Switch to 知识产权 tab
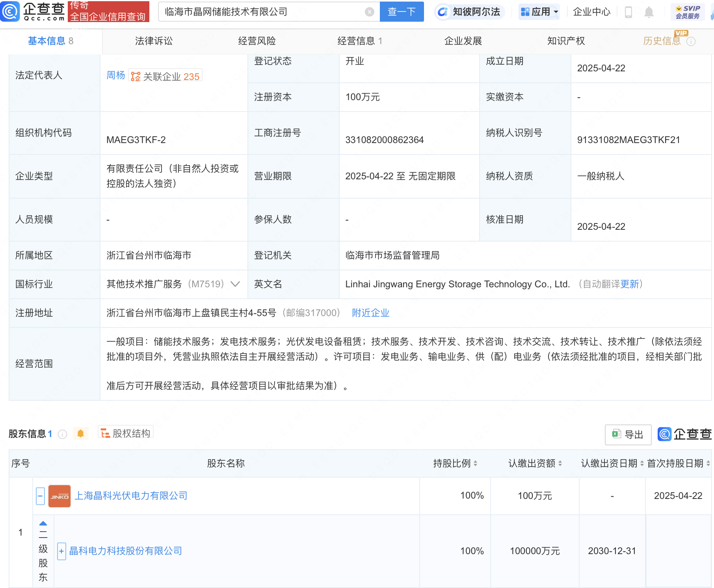Screen dimensions: 714x588 (x=566, y=41)
